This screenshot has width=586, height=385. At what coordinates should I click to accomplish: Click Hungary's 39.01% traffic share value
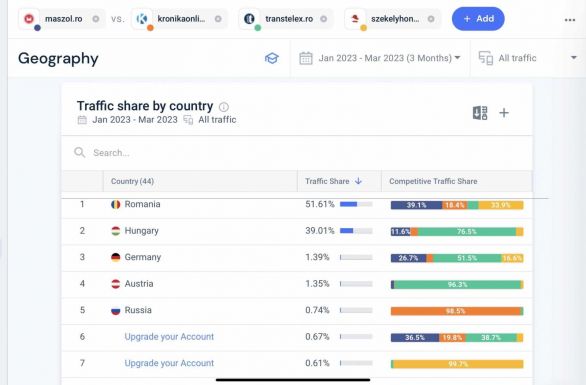click(x=320, y=231)
